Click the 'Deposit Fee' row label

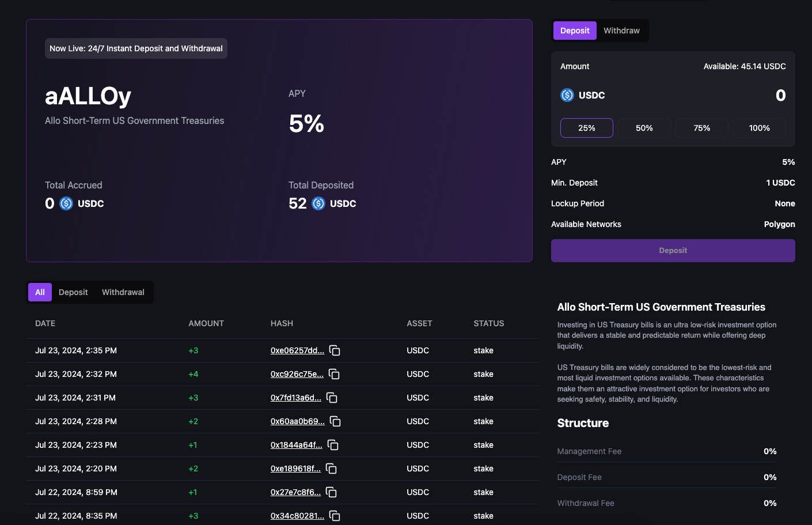pos(579,477)
